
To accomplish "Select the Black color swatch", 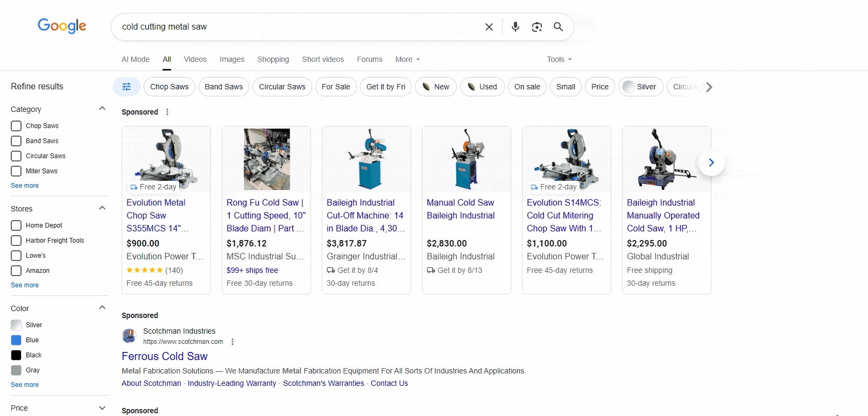I will [16, 355].
